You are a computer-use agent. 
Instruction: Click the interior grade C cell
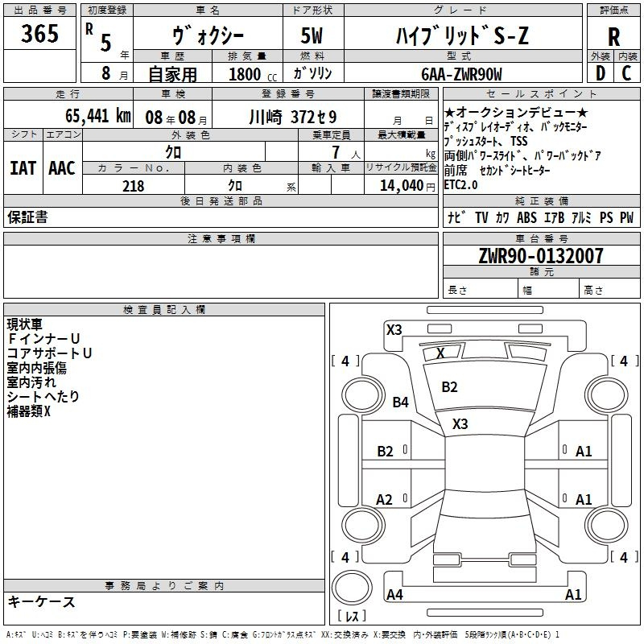(627, 73)
